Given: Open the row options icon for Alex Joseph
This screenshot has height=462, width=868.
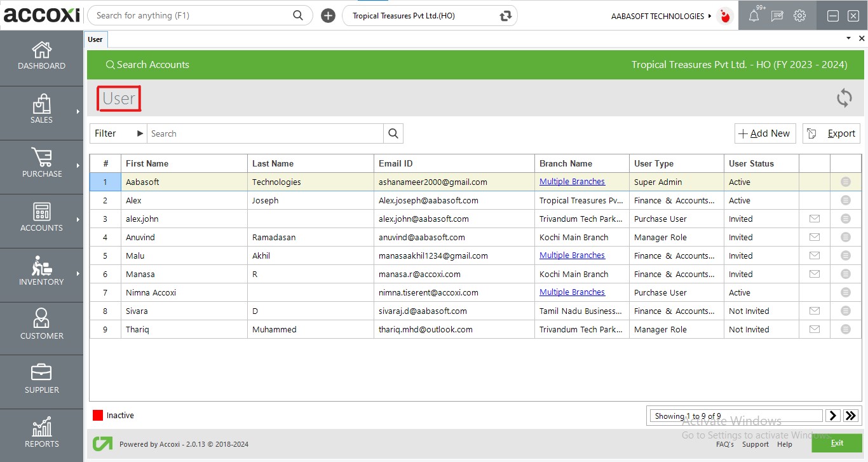Looking at the screenshot, I should pyautogui.click(x=845, y=200).
